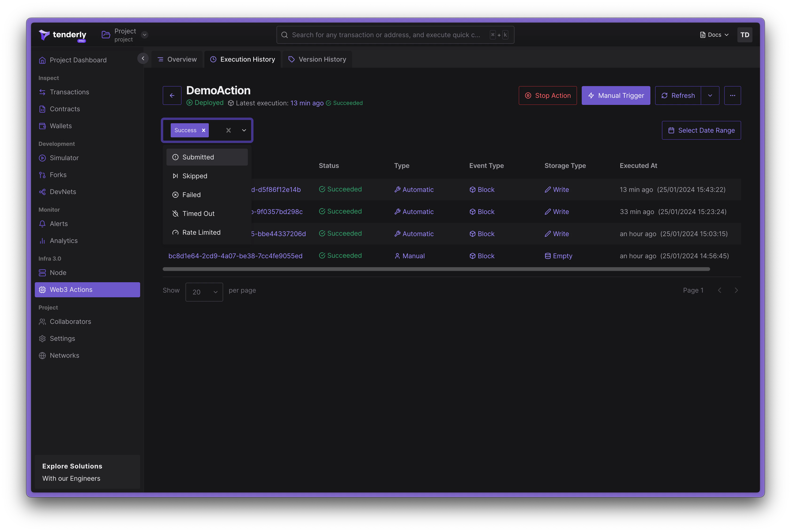Image resolution: width=791 pixels, height=532 pixels.
Task: Click Empty storage type in last row
Action: [558, 256]
